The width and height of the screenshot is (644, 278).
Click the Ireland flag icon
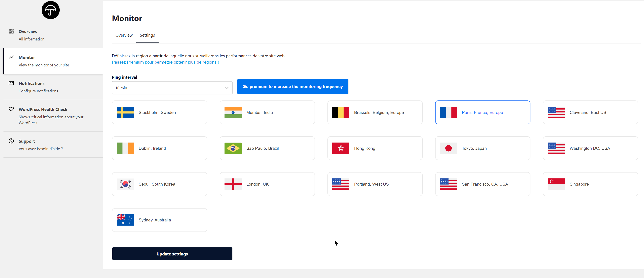coord(125,148)
